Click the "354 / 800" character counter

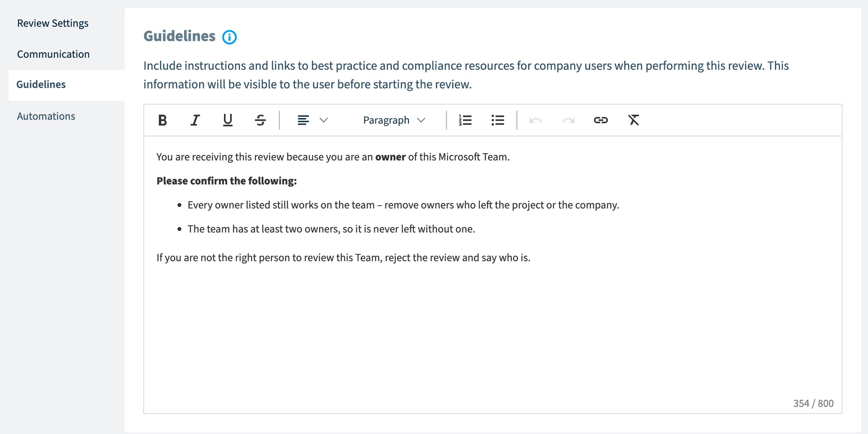tap(813, 404)
